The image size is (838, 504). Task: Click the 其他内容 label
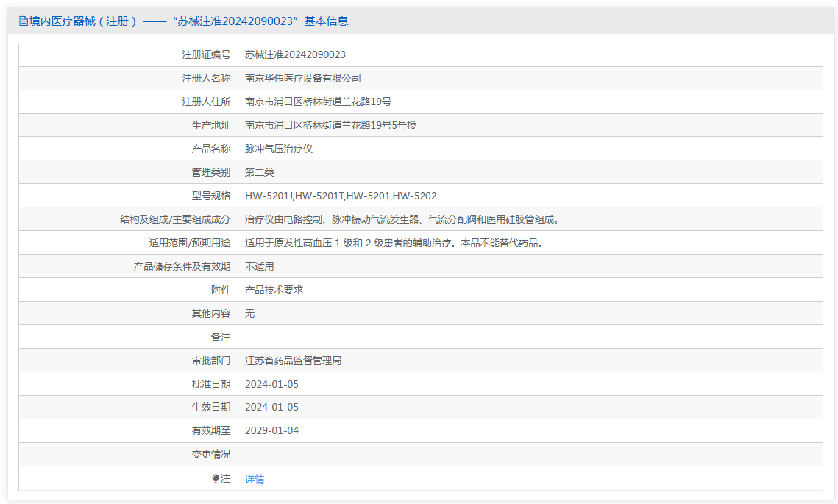210,313
